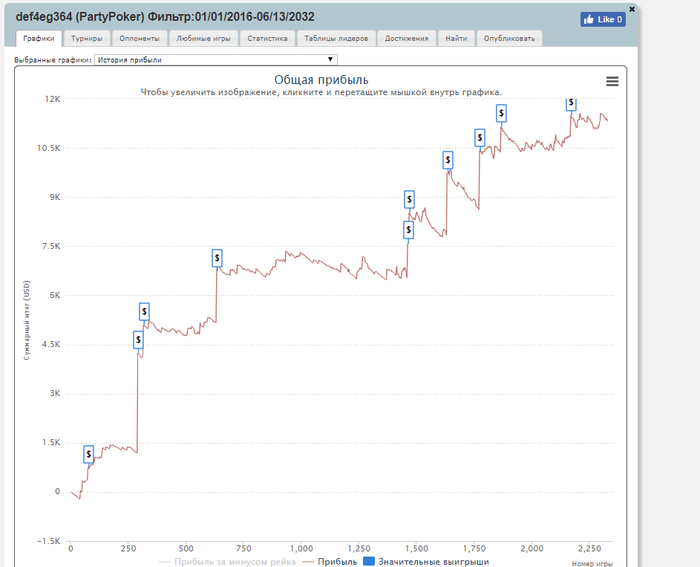Click the Суммарный итог (USD) axis label
Viewport: 700px width, 567px height.
point(27,320)
